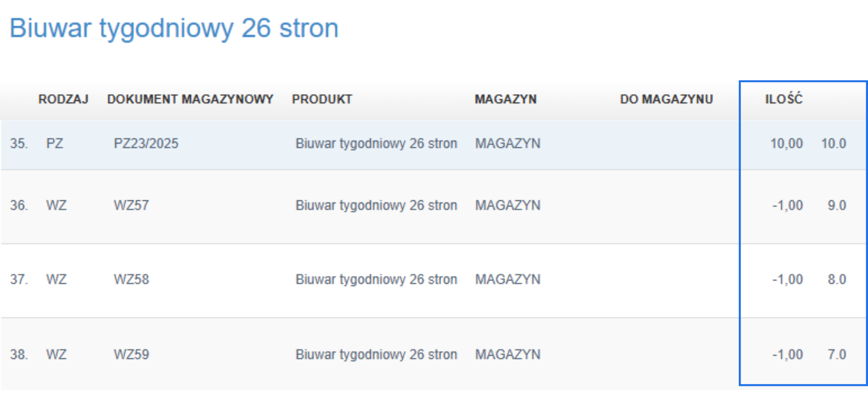Sort by the MAGAZYN column header
The image size is (868, 394).
click(505, 99)
